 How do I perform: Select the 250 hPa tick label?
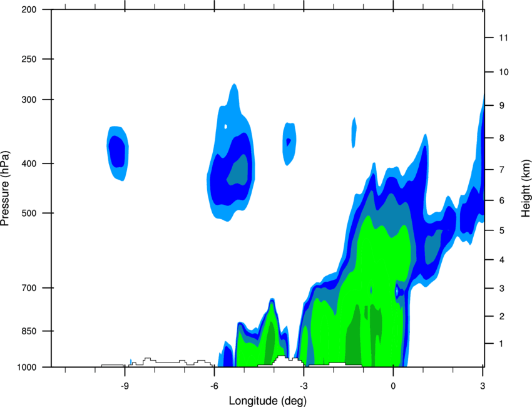tap(29, 59)
